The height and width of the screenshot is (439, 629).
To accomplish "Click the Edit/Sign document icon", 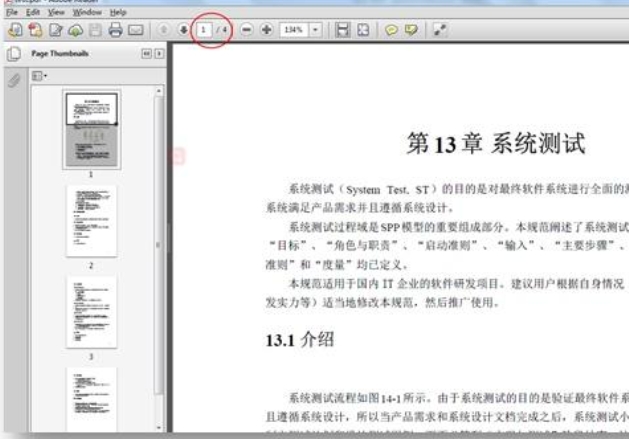I will (x=55, y=30).
